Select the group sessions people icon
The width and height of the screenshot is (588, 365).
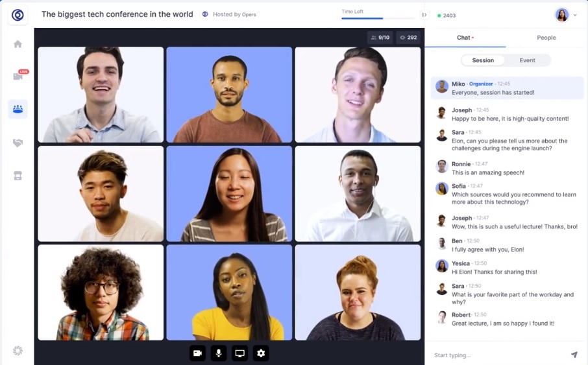pyautogui.click(x=18, y=109)
